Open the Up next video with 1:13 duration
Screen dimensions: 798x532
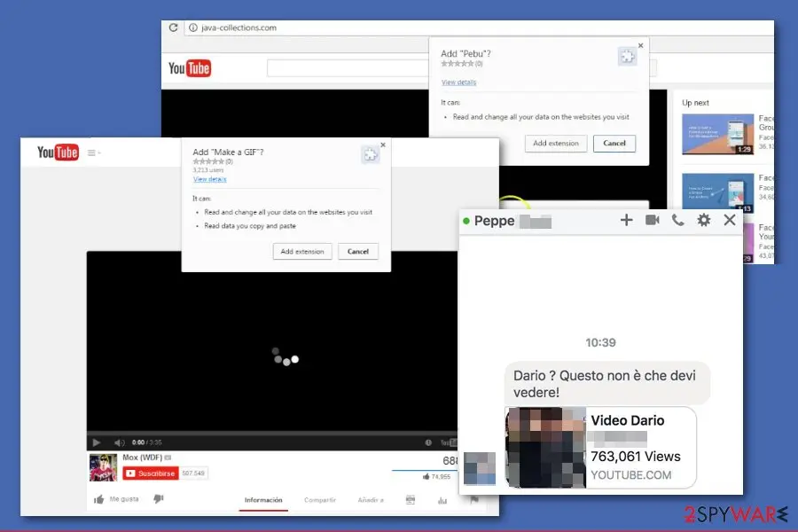pyautogui.click(x=717, y=193)
